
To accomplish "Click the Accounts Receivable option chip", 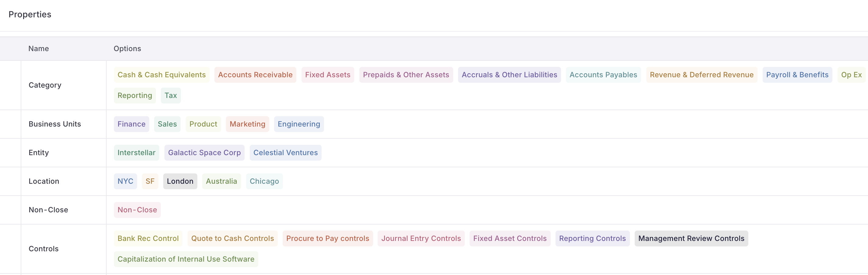I will (x=255, y=75).
